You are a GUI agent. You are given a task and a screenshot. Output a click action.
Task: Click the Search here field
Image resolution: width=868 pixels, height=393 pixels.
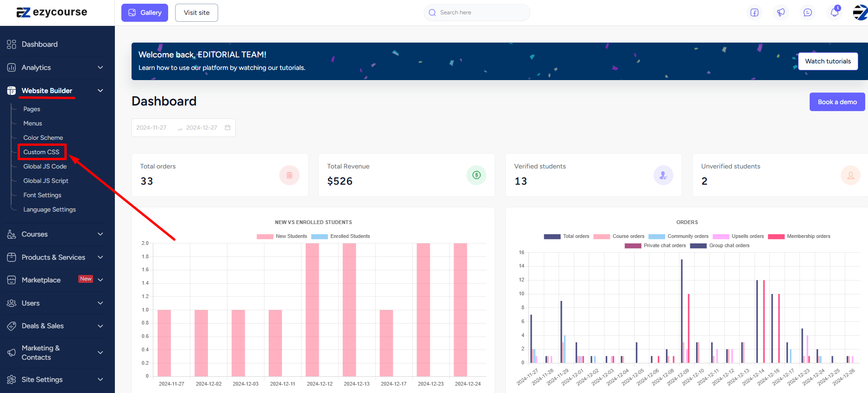[477, 12]
